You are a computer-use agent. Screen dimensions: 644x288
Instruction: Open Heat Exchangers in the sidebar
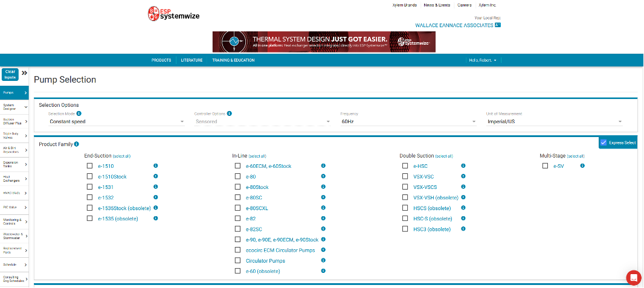14,180
